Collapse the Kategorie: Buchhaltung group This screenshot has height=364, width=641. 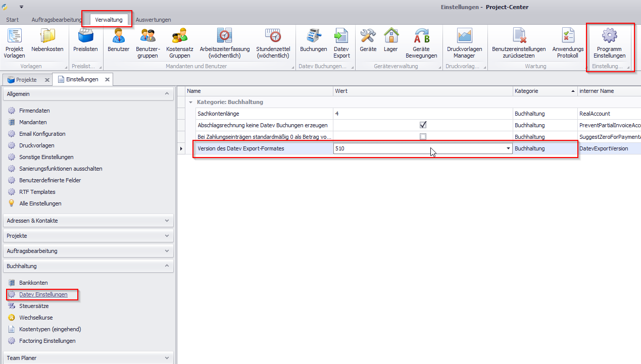click(190, 102)
